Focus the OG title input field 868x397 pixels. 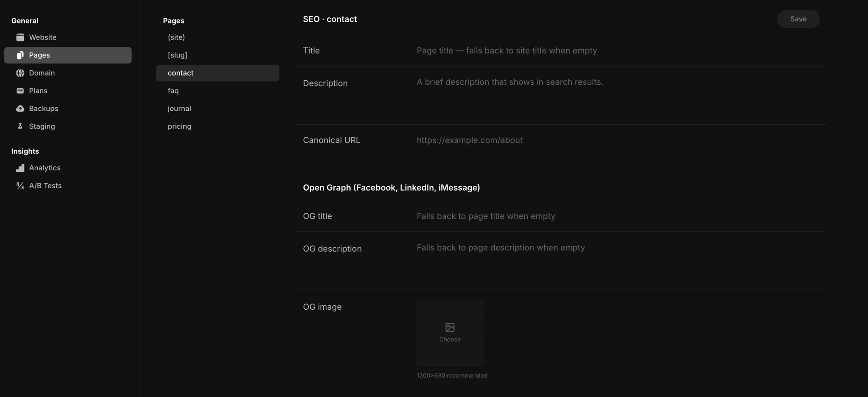pyautogui.click(x=618, y=216)
